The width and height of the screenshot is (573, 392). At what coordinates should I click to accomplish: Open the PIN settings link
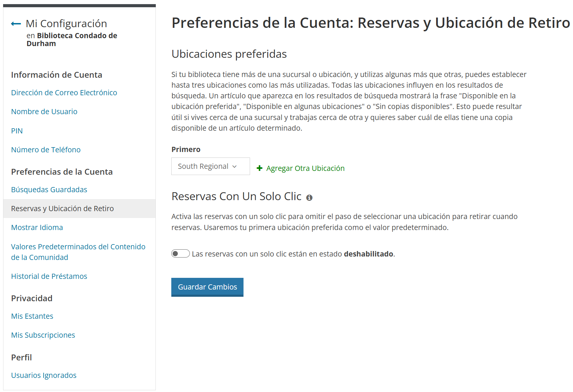click(x=17, y=131)
